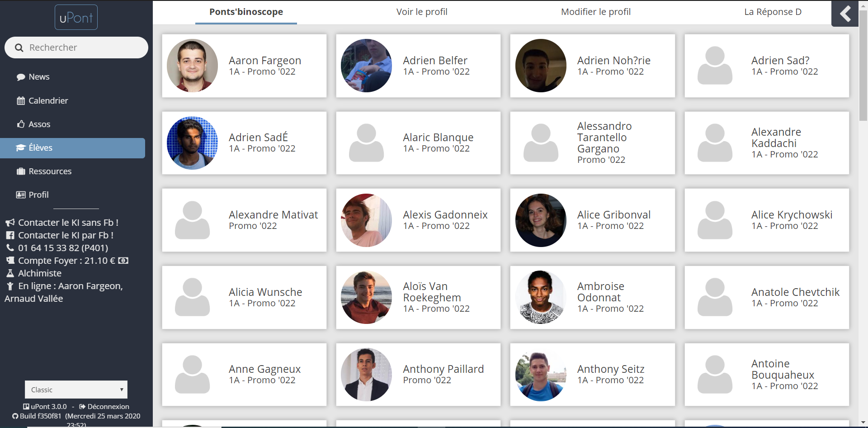The image size is (868, 428).
Task: Open the Alchimiste link
Action: pos(39,273)
